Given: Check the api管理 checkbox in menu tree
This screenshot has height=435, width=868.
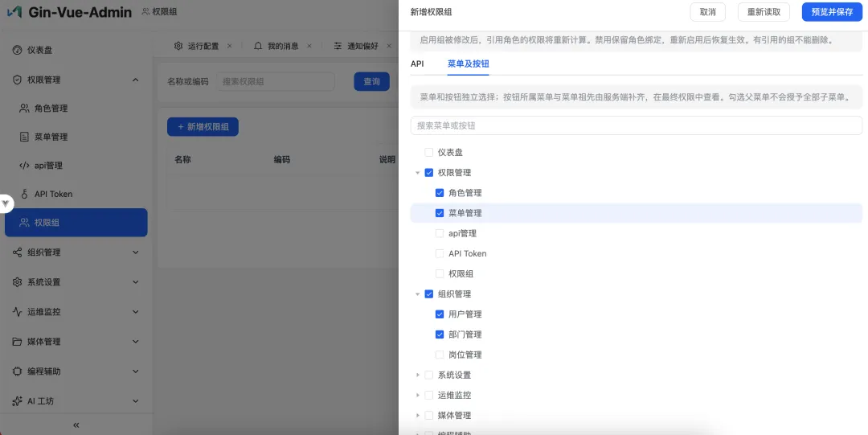Looking at the screenshot, I should click(x=440, y=233).
